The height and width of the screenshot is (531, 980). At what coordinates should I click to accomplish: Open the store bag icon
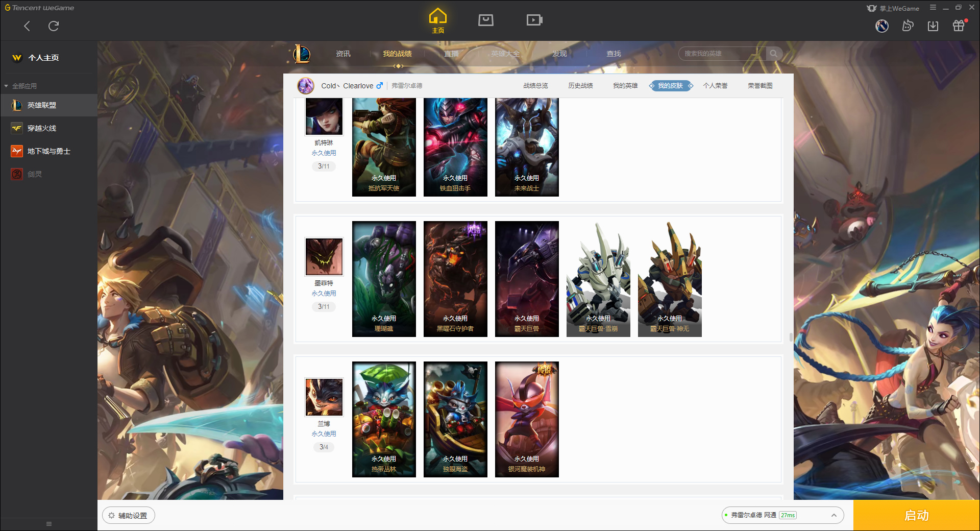(486, 20)
